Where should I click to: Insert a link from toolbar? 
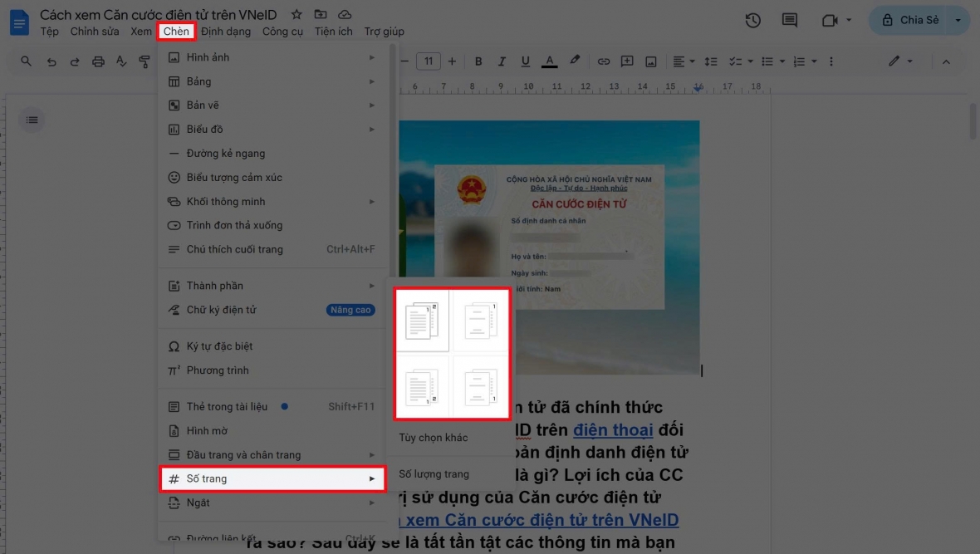click(603, 61)
